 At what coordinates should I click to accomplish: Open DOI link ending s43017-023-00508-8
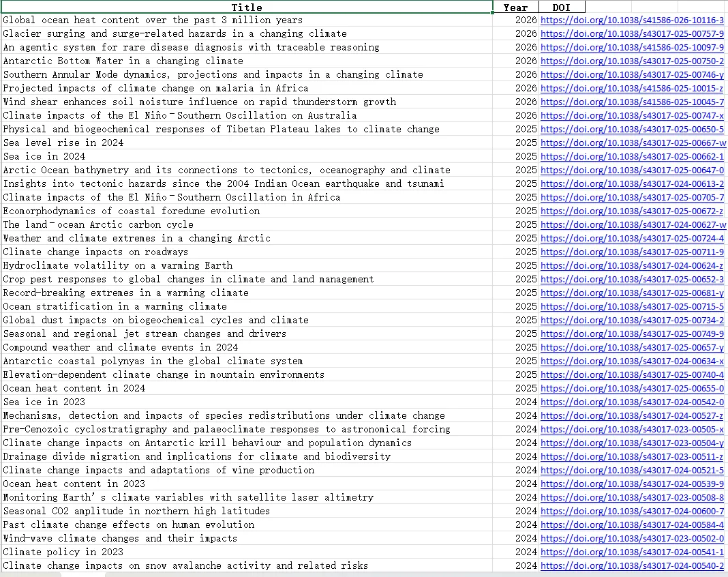tap(632, 498)
